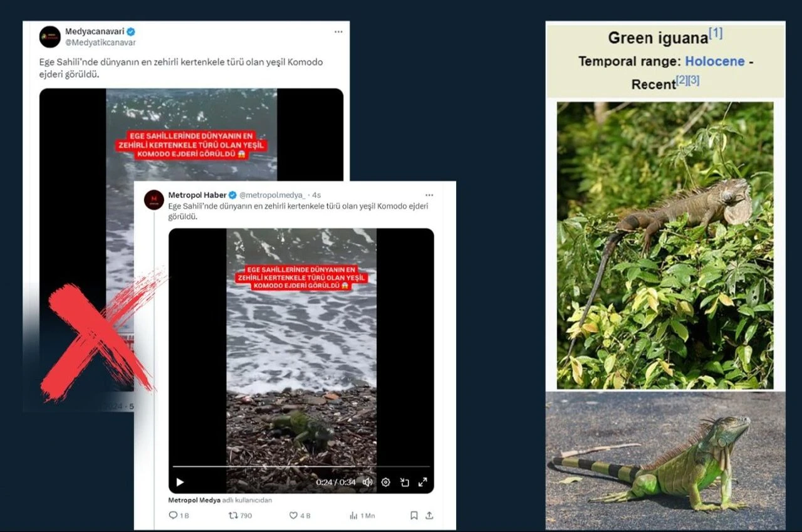Open video settings gear icon
The height and width of the screenshot is (532, 802).
click(x=386, y=482)
